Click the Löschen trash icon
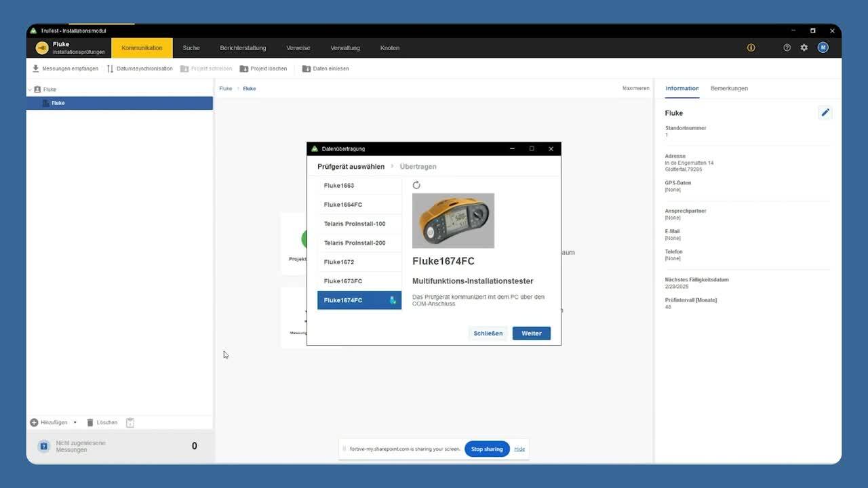Screen dimensions: 868x488 pos(90,422)
